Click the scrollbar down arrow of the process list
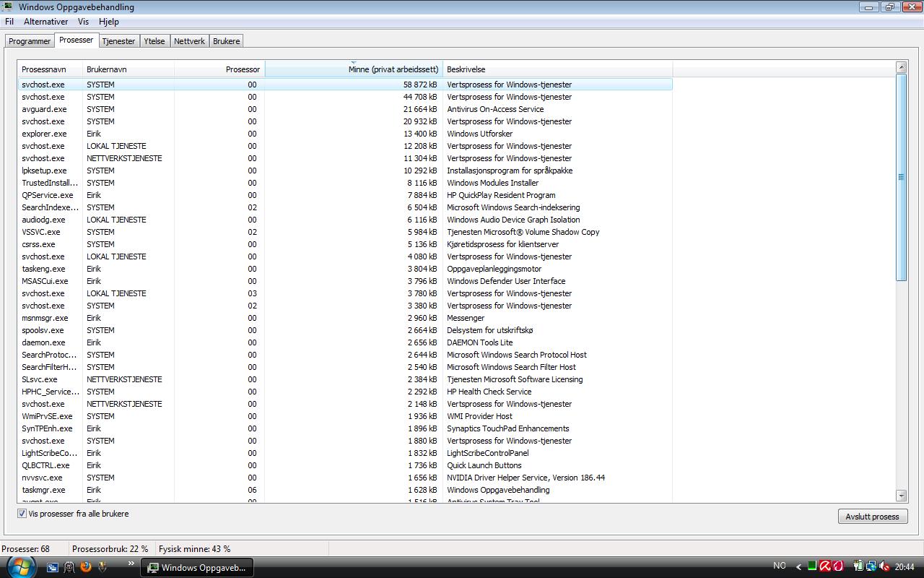924x578 pixels. [901, 496]
